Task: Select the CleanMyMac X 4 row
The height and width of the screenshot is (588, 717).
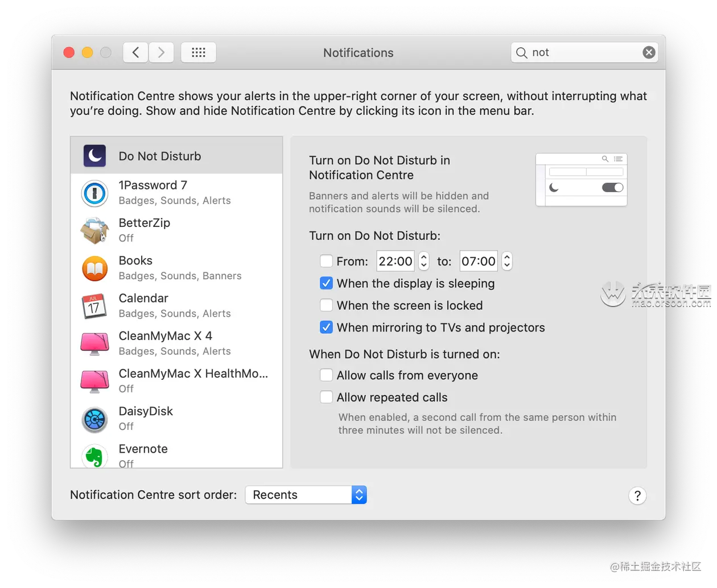Action: tap(176, 343)
